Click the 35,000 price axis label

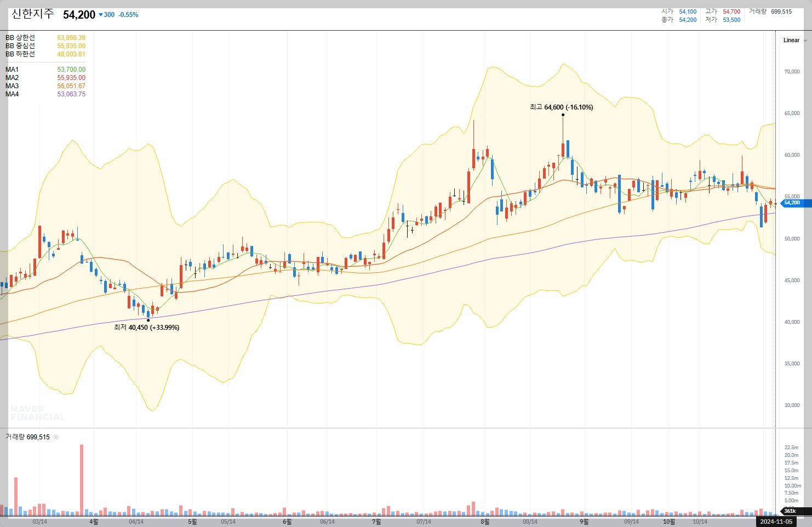(792, 364)
